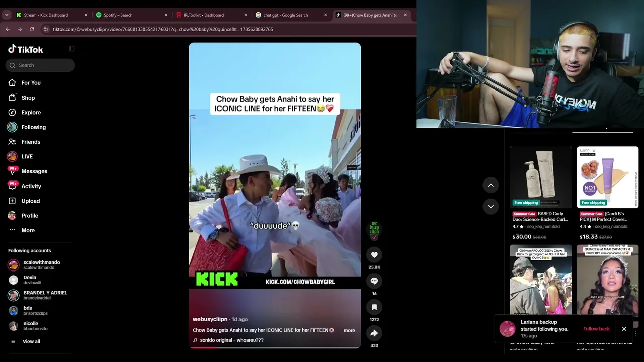Go forward with the browser forward arrow
Image resolution: width=644 pixels, height=362 pixels.
coord(20,29)
